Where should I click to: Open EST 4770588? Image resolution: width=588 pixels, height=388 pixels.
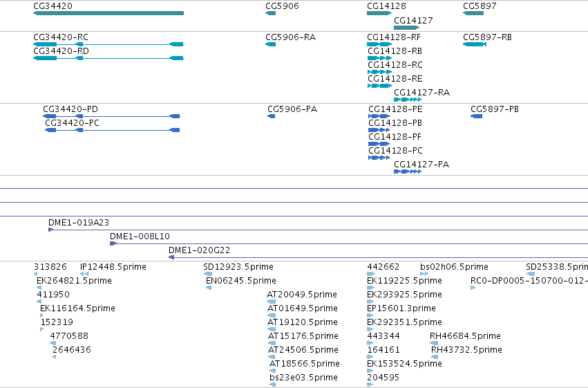pyautogui.click(x=69, y=336)
